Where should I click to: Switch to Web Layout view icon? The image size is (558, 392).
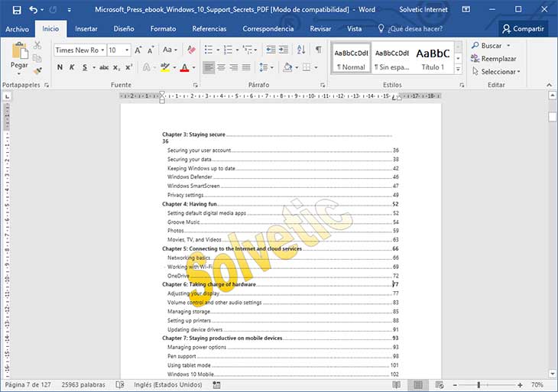[440, 385]
